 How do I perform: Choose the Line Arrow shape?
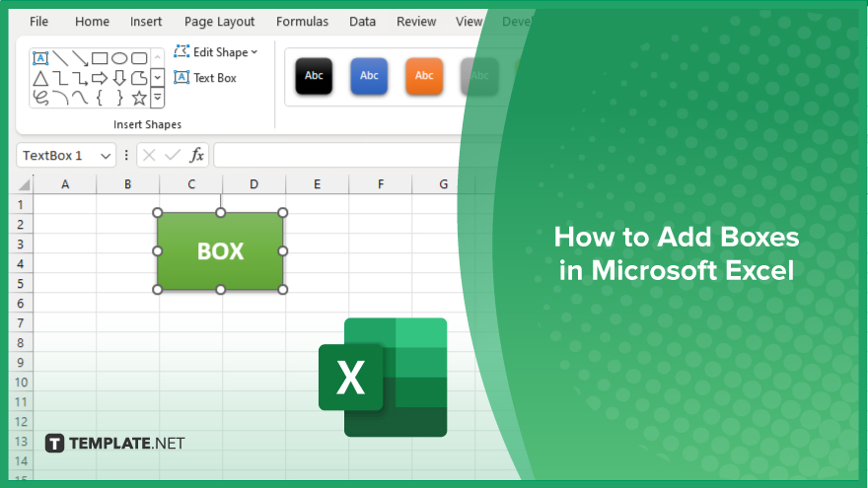80,58
